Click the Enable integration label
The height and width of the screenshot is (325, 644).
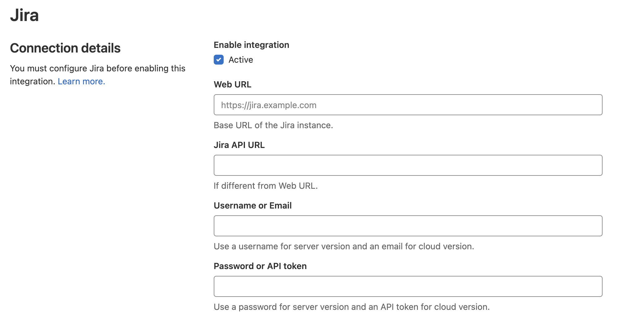coord(251,45)
